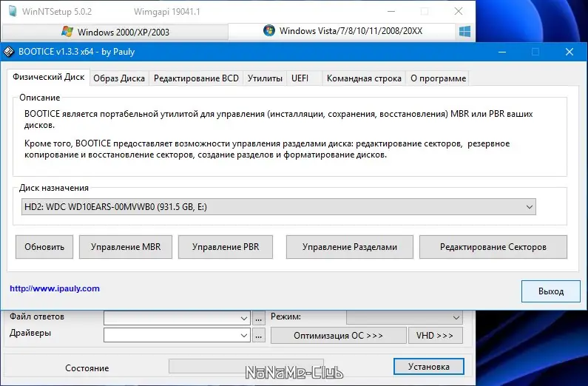Open Управление Разделами
The image size is (588, 386).
(x=350, y=247)
